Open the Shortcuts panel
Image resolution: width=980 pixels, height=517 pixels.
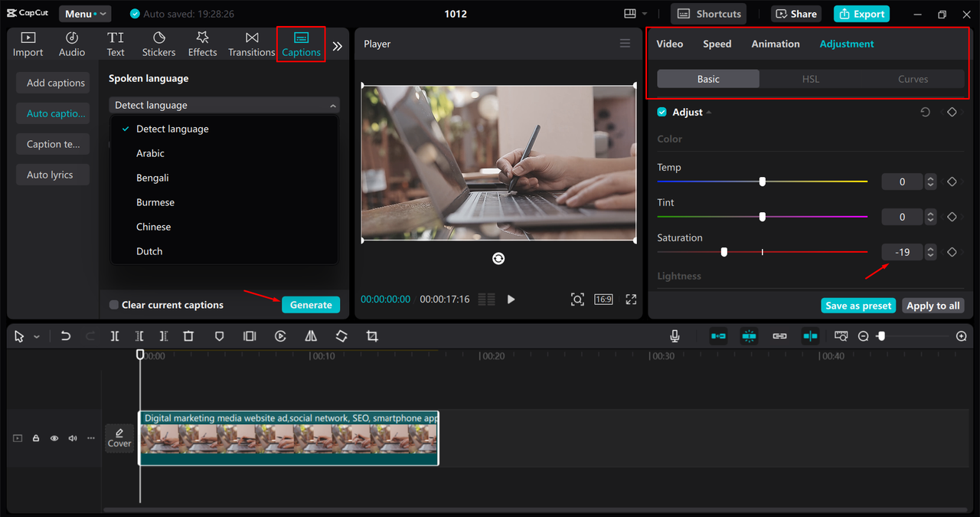click(x=709, y=14)
